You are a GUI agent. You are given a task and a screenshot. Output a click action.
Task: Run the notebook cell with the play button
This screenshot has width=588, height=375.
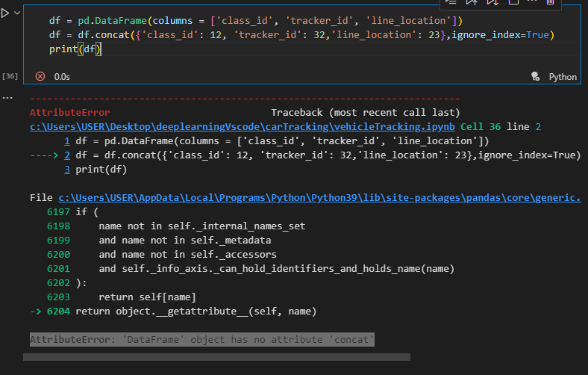pos(5,13)
